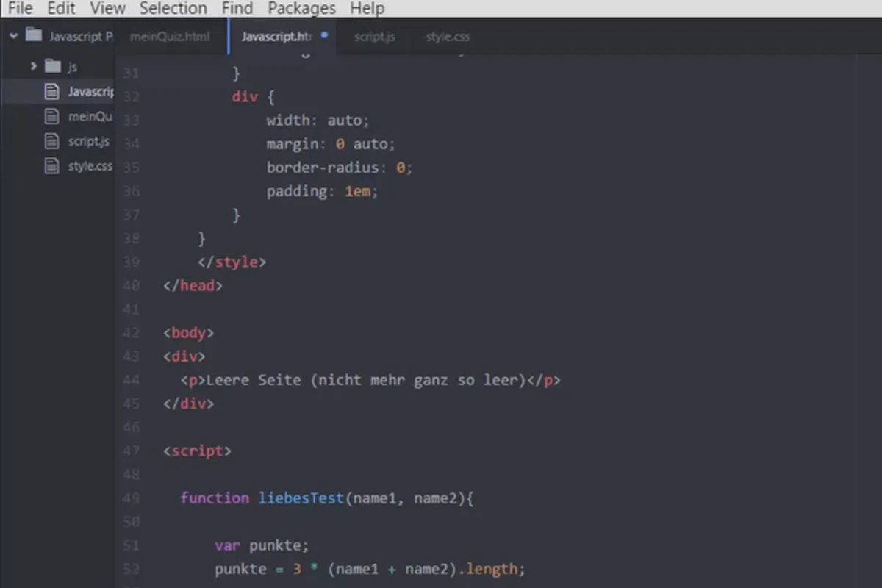
Task: Click the liebesTest function name
Action: click(x=301, y=498)
